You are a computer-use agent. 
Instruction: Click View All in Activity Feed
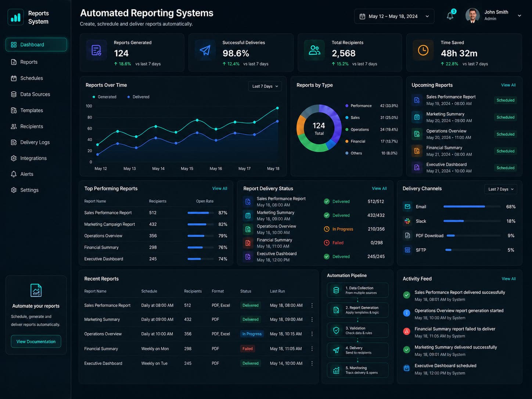(x=509, y=279)
